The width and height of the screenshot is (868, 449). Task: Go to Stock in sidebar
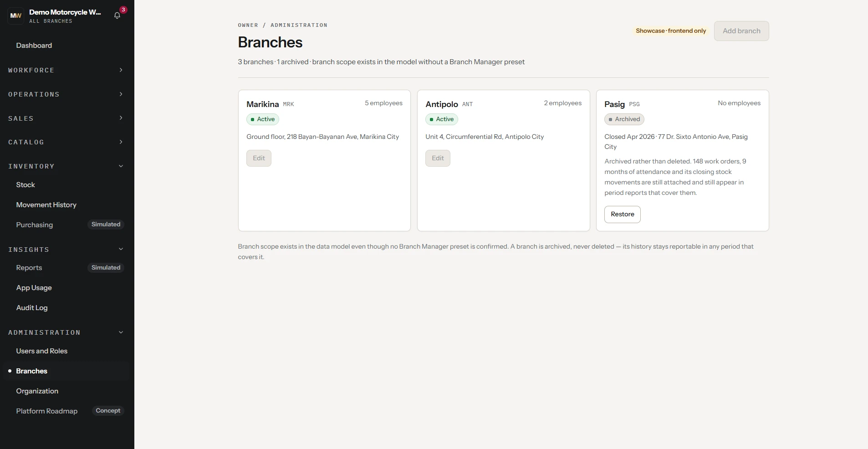coord(66,185)
